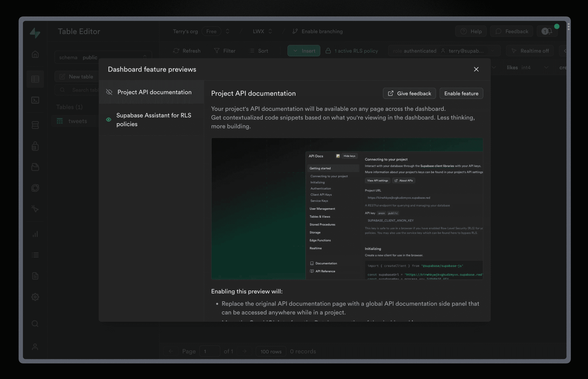Open the LWX project switcher chevron
The image size is (588, 379).
click(x=270, y=31)
